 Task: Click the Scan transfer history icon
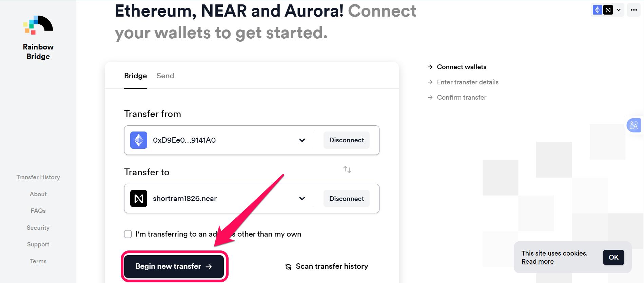click(x=288, y=267)
